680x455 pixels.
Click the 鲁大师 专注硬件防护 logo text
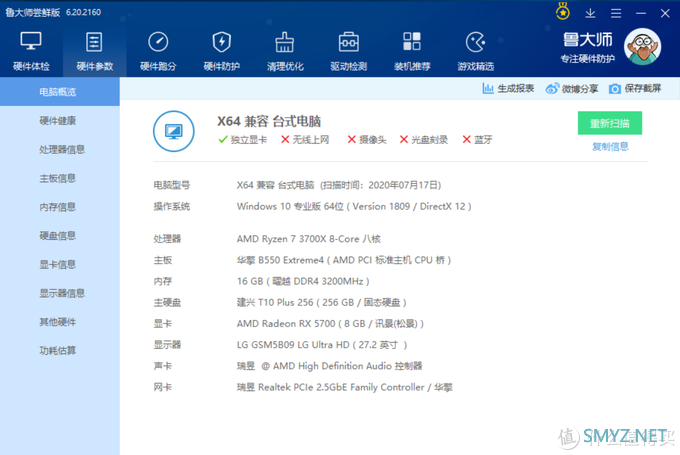tap(588, 47)
